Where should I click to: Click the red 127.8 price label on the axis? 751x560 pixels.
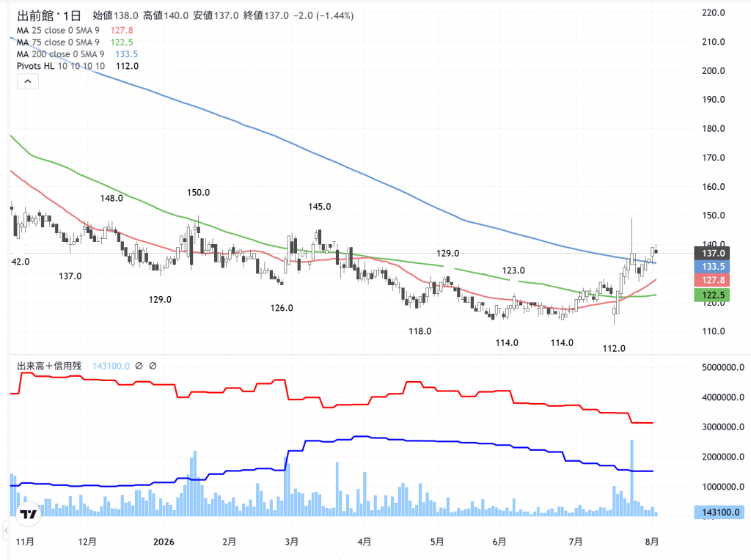click(x=711, y=281)
